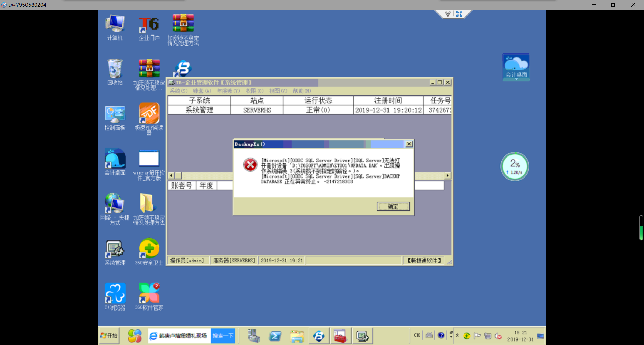Open the 年度账(Y) menu
Viewport: 644px width, 345px height.
point(228,91)
